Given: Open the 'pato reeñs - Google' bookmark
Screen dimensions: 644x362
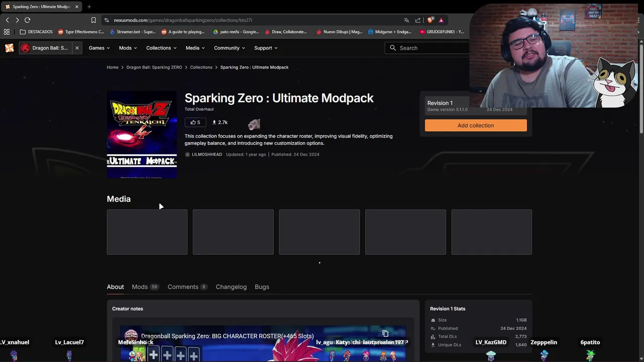Looking at the screenshot, I should coord(236,32).
